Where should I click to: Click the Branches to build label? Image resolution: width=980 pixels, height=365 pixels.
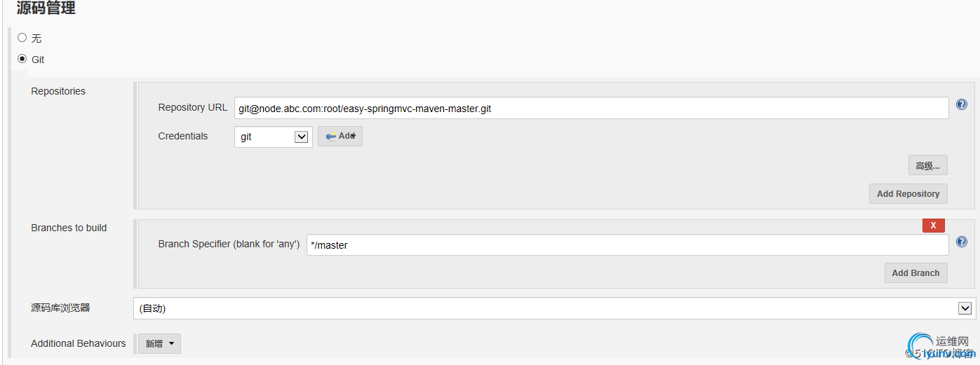pyautogui.click(x=69, y=228)
